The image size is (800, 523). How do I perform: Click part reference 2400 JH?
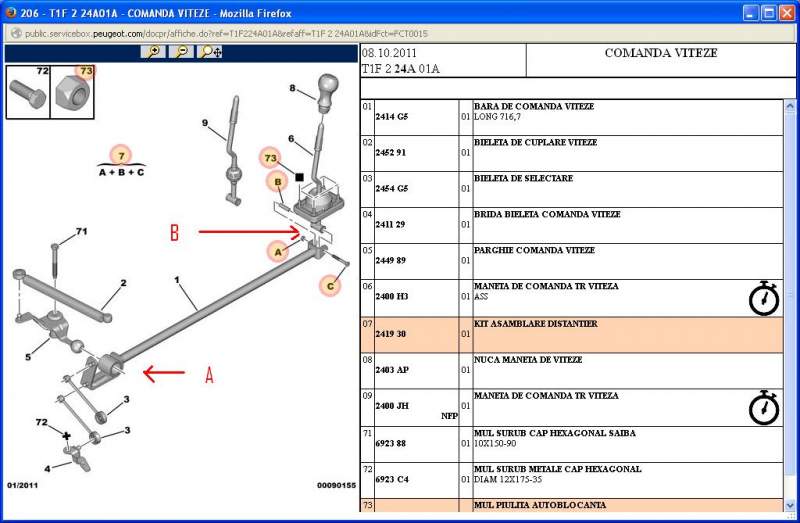391,406
